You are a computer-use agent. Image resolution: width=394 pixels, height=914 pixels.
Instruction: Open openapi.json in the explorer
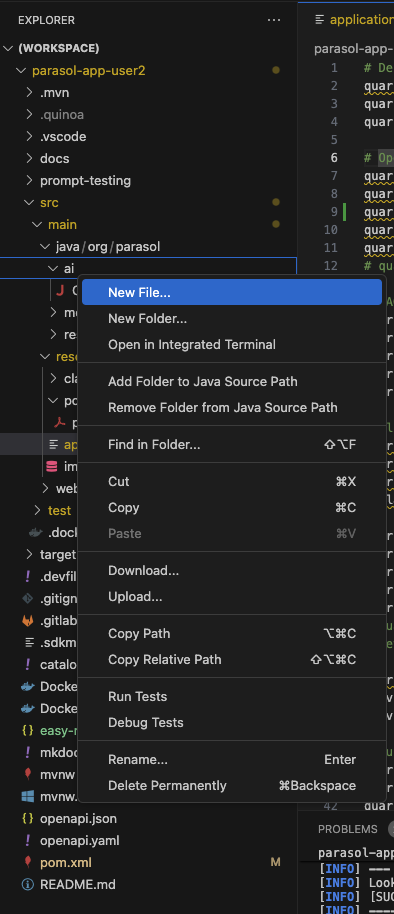coord(78,818)
